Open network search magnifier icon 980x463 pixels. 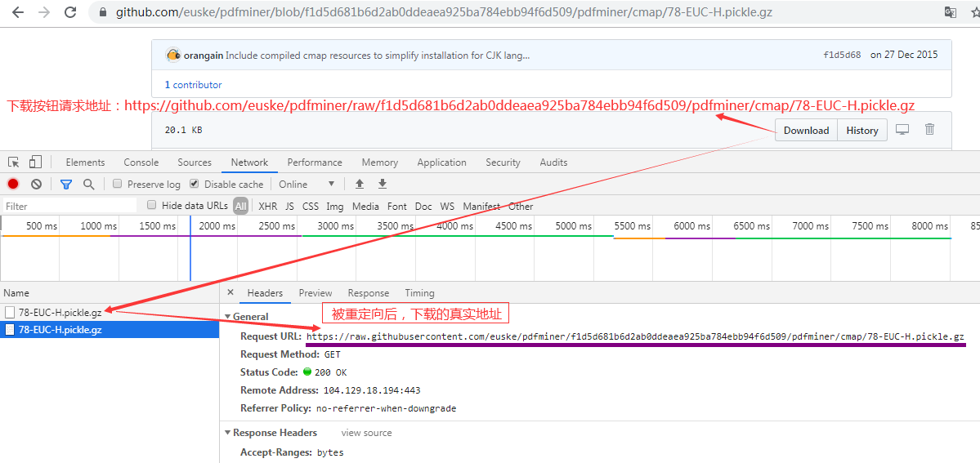(89, 184)
